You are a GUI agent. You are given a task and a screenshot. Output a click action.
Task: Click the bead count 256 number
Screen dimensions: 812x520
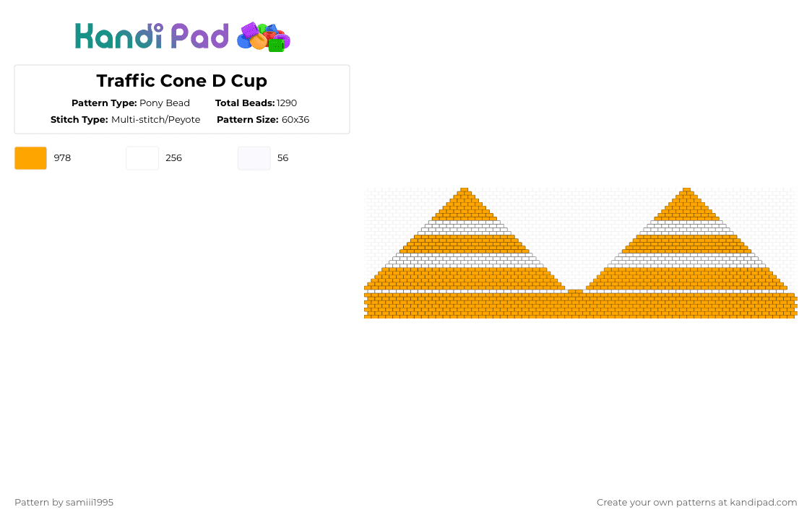pyautogui.click(x=173, y=158)
